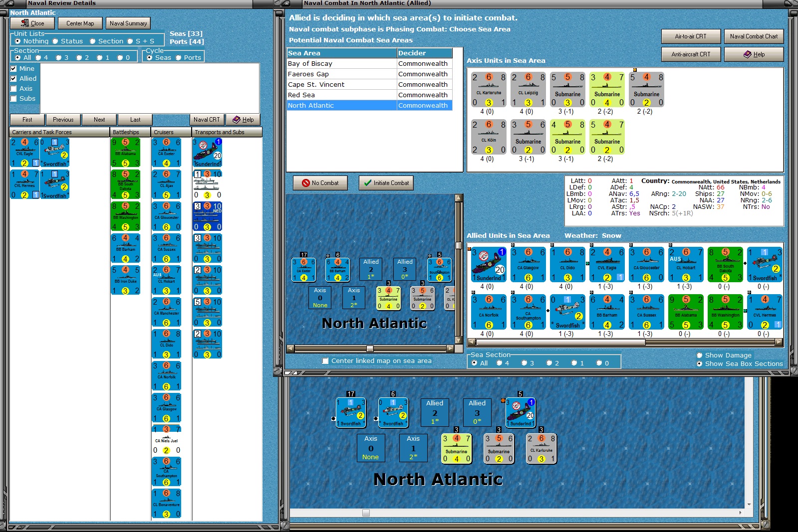This screenshot has height=532, width=798.
Task: Open the Air-to-air CRT chart
Action: point(691,36)
